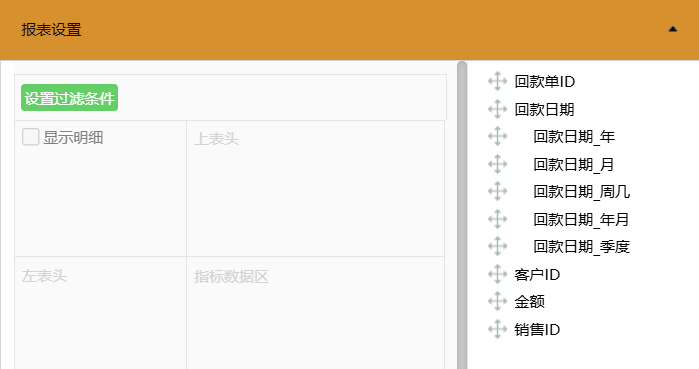Click the drag handle icon for 回款日期_月

coord(498,164)
